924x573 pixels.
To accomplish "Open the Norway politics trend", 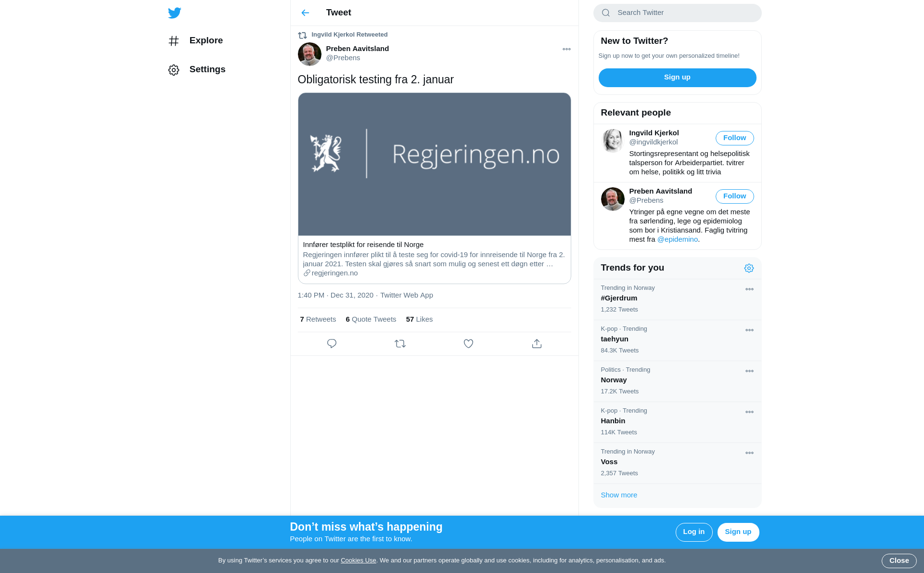I will point(677,381).
